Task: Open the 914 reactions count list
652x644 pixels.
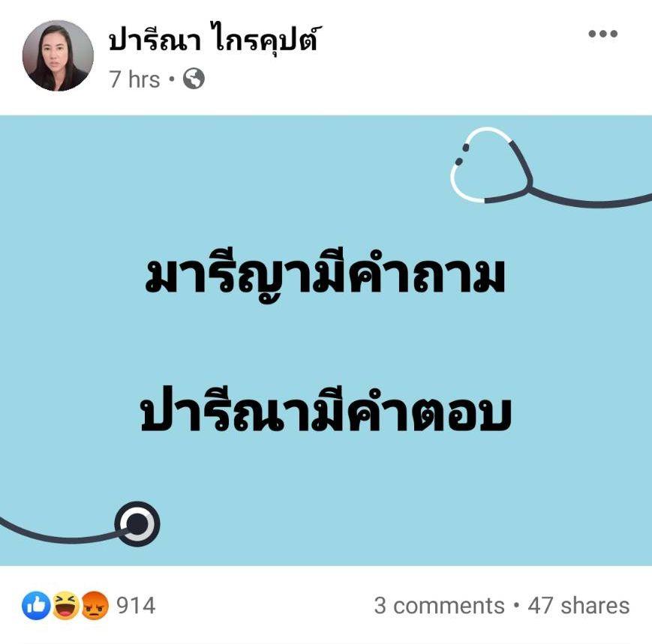Action: [136, 605]
